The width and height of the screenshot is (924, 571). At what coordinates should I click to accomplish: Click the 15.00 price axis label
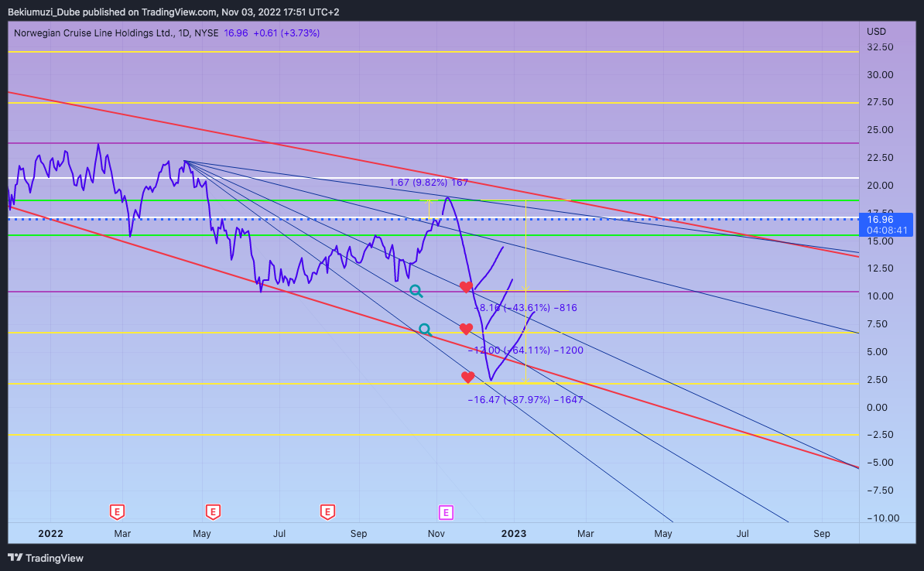(880, 241)
